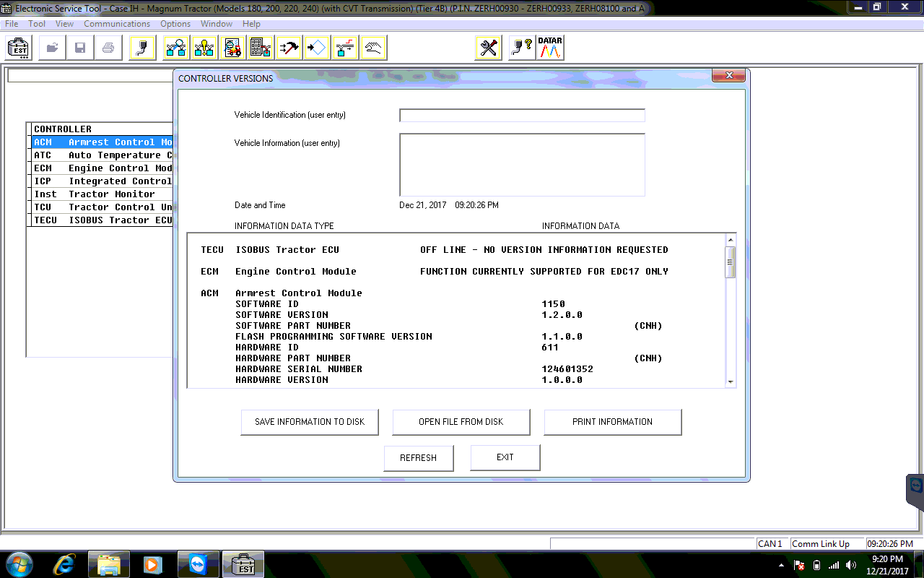This screenshot has height=578, width=924.
Task: Click the programming grid toolbar icon
Action: tap(260, 48)
